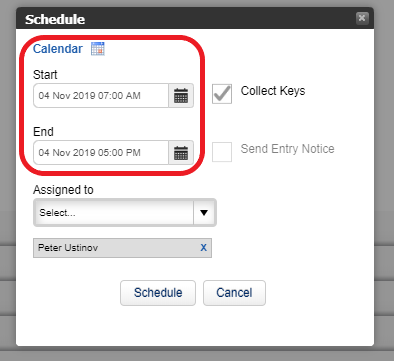The image size is (394, 361).
Task: Open the End date picker icon
Action: click(x=181, y=153)
